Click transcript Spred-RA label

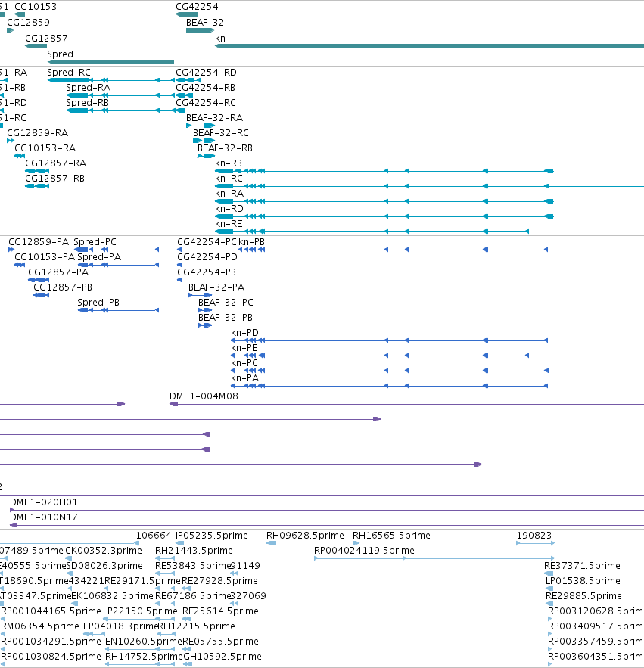click(89, 87)
